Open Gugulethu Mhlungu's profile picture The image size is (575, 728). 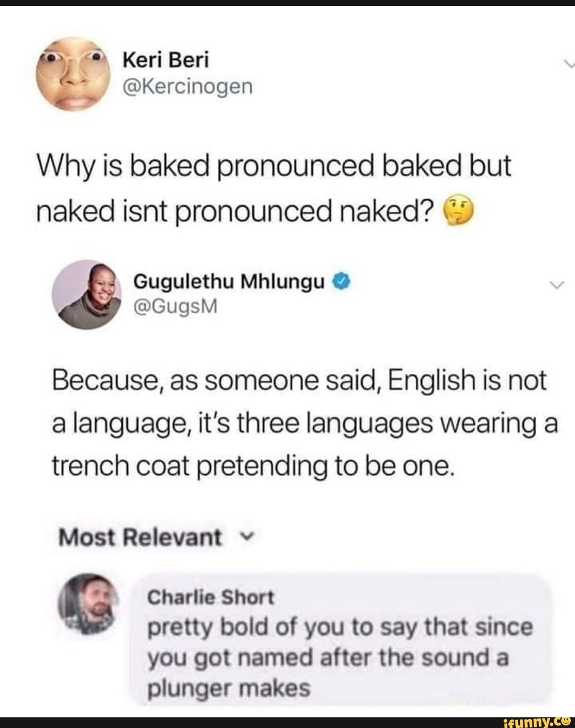[x=86, y=294]
